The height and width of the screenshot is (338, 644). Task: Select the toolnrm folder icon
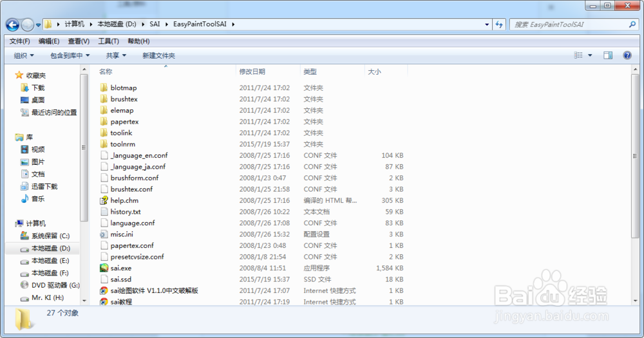pos(104,144)
